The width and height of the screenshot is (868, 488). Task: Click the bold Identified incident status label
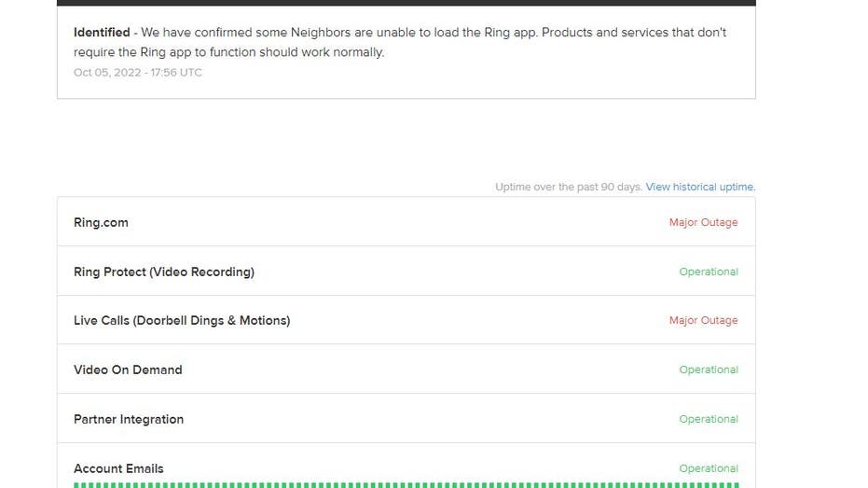102,32
